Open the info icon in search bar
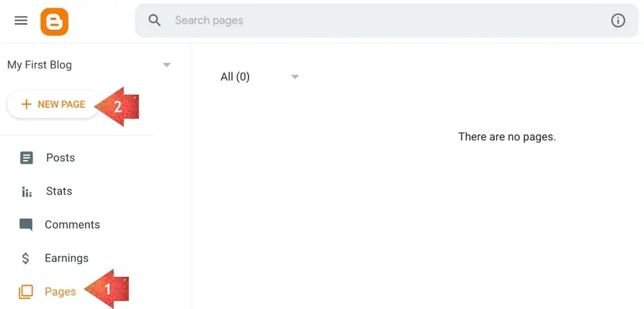Image resolution: width=644 pixels, height=309 pixels. 618,20
